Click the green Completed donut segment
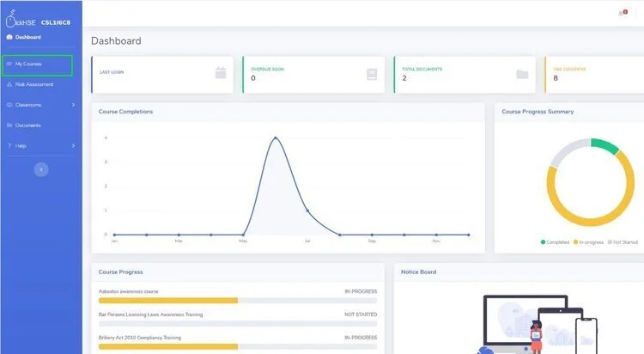644x354 pixels. (605, 145)
